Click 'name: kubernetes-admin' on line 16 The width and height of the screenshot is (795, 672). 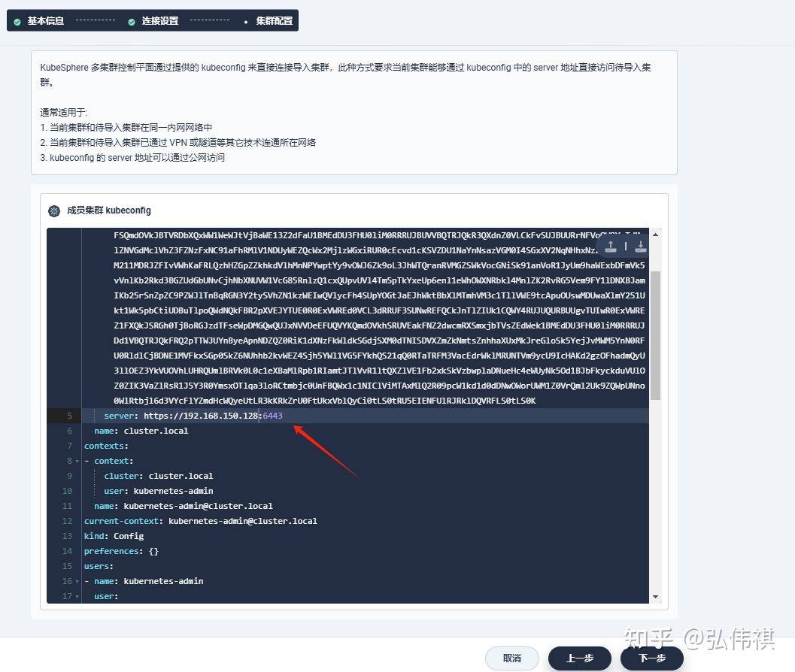pyautogui.click(x=149, y=581)
